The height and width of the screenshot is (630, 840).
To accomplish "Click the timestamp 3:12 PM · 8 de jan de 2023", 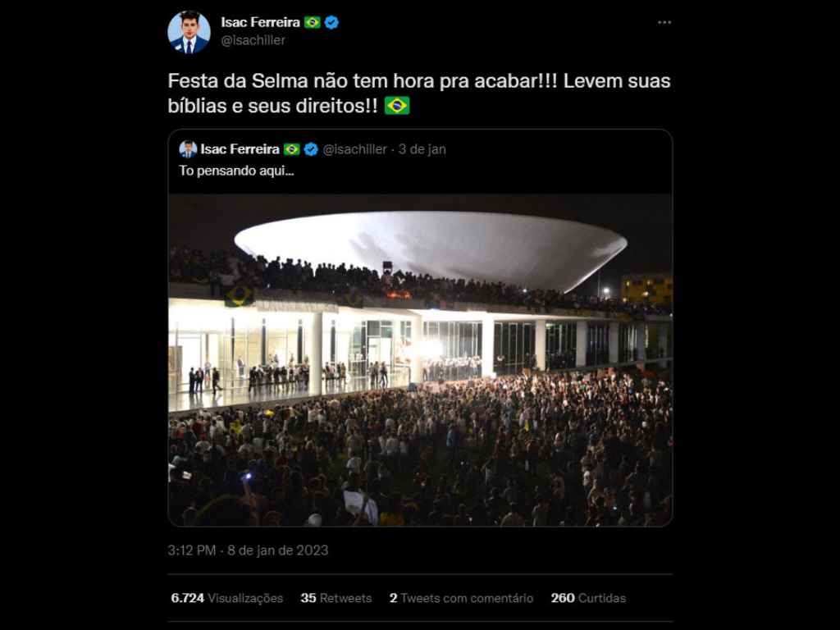I will pyautogui.click(x=248, y=550).
